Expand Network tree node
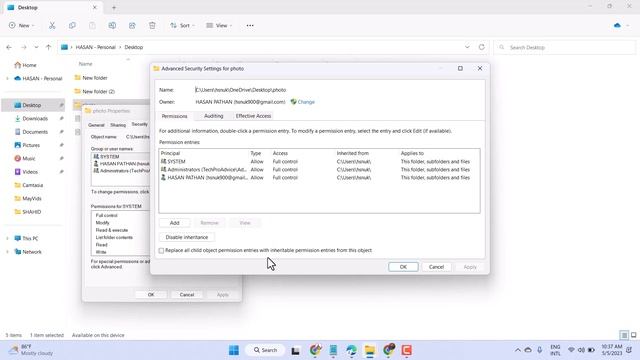This screenshot has width=640, height=360. coord(7,252)
